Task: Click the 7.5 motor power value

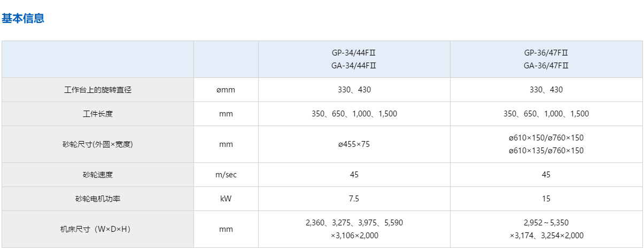Action: (x=354, y=199)
